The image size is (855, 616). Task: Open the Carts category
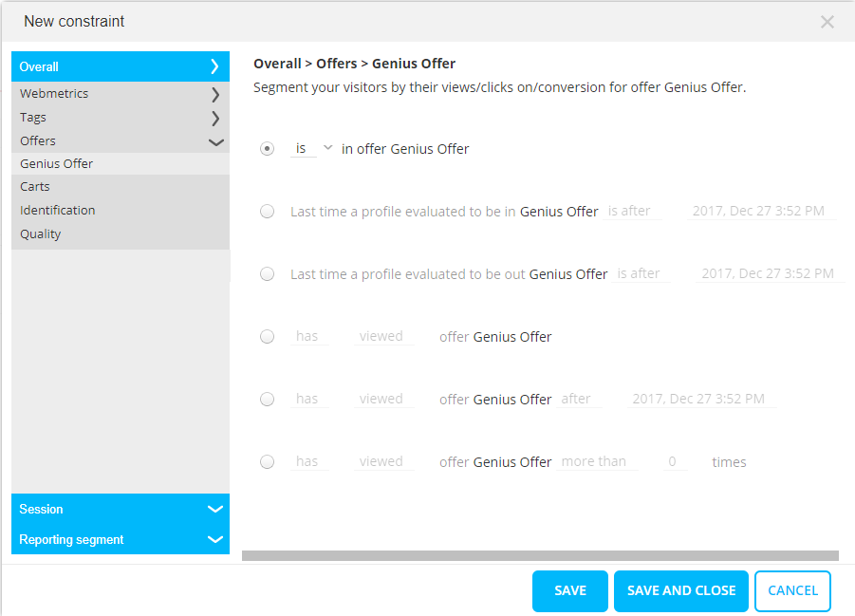tap(35, 187)
